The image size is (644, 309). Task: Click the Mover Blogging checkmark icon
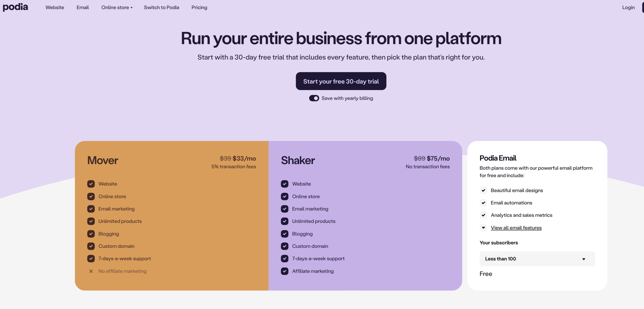91,234
